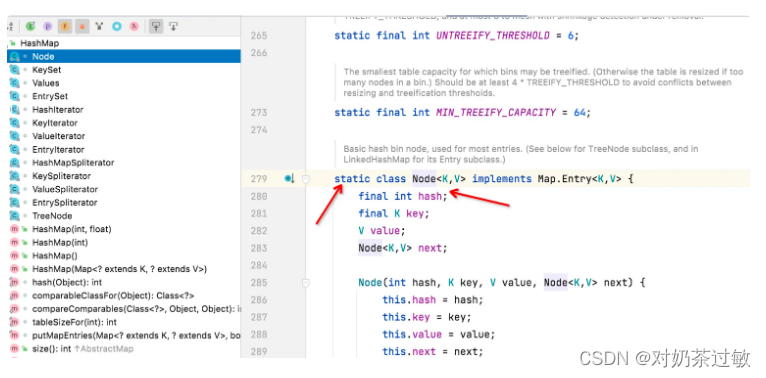766x378 pixels.
Task: Click line number 265 in gutter
Action: tap(258, 36)
